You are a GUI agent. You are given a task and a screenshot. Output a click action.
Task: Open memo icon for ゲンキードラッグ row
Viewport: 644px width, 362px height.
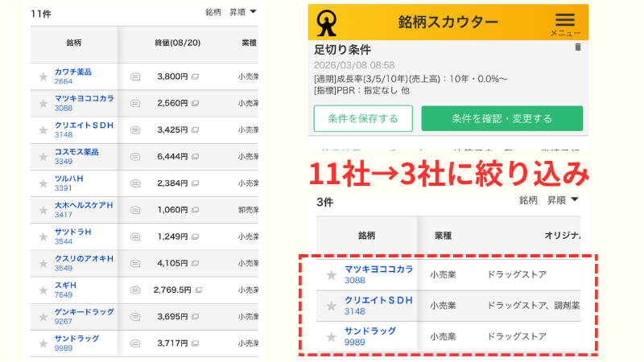click(135, 317)
